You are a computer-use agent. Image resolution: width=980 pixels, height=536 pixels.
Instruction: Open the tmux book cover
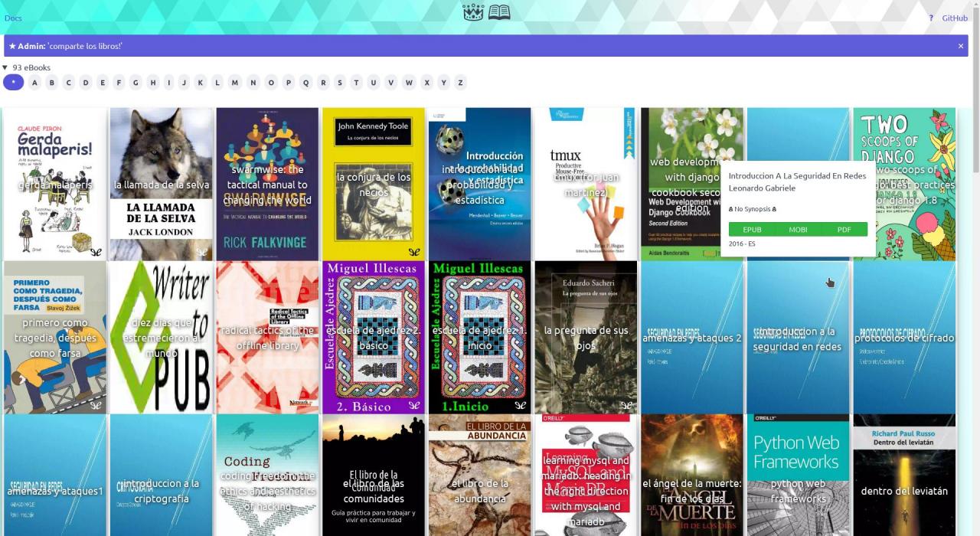point(586,184)
